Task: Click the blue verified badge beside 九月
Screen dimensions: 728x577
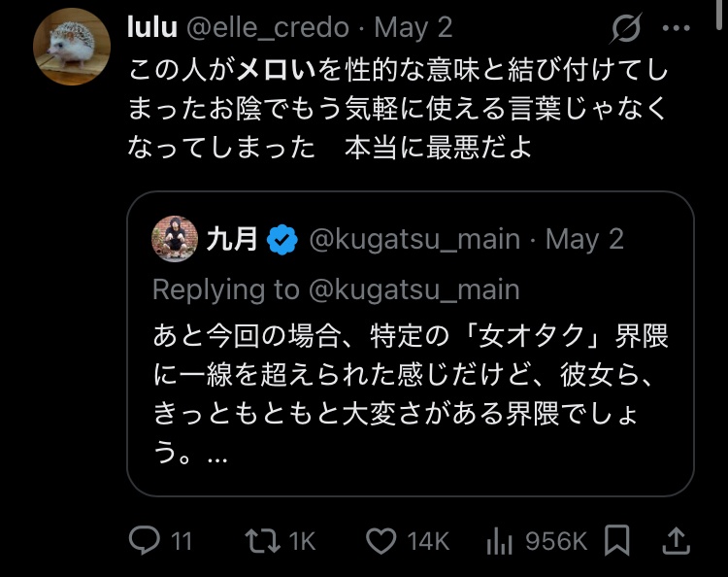Action: point(282,239)
